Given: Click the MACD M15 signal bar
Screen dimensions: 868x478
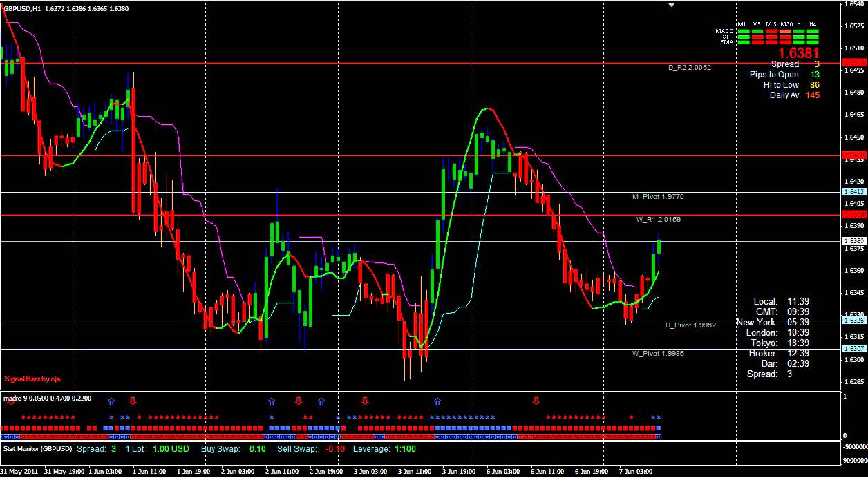Looking at the screenshot, I should pos(771,31).
